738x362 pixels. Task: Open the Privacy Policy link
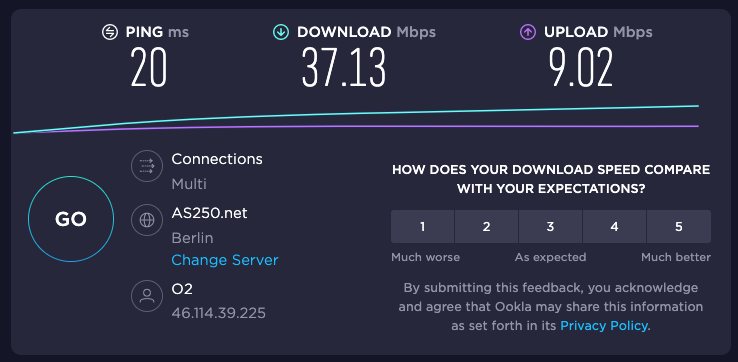[604, 325]
